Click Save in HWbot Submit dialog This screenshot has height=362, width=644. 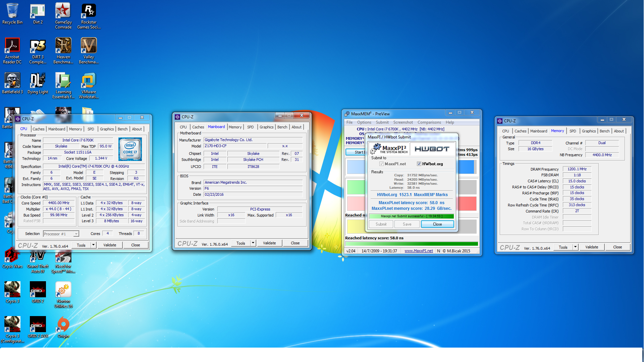[407, 224]
